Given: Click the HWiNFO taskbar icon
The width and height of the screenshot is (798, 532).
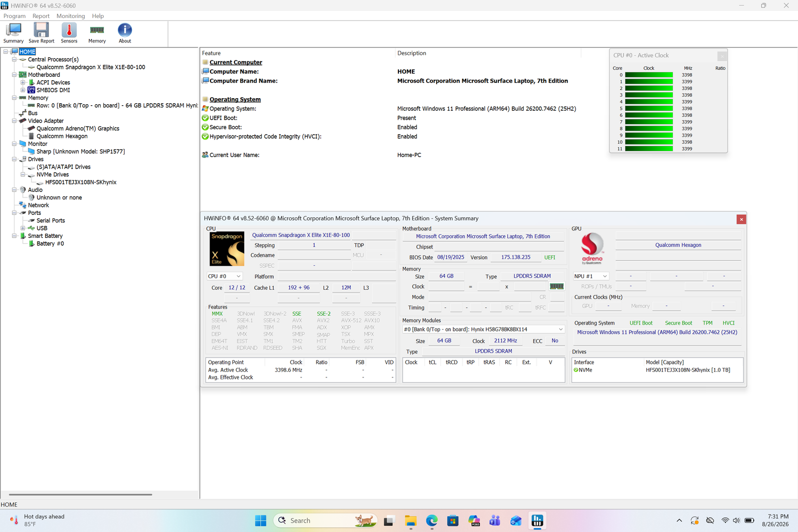Looking at the screenshot, I should (x=537, y=521).
